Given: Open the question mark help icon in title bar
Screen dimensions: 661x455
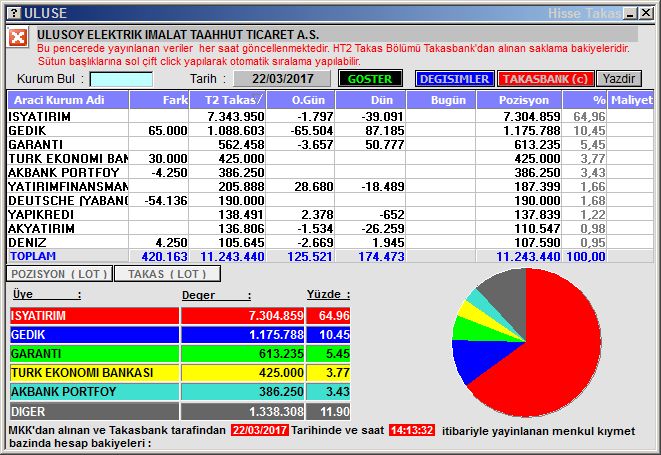Looking at the screenshot, I should 14,13.
